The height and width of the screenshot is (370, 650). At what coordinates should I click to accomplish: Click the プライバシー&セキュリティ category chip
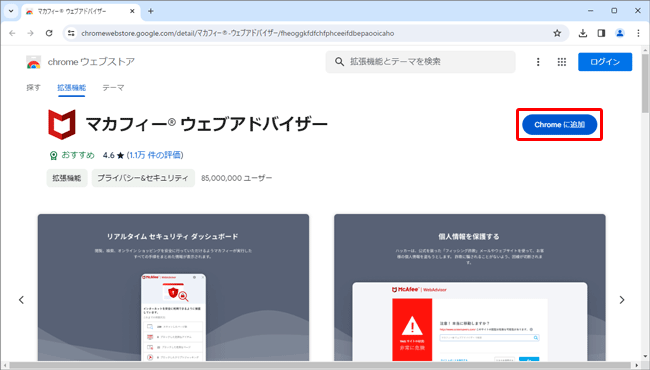(143, 178)
